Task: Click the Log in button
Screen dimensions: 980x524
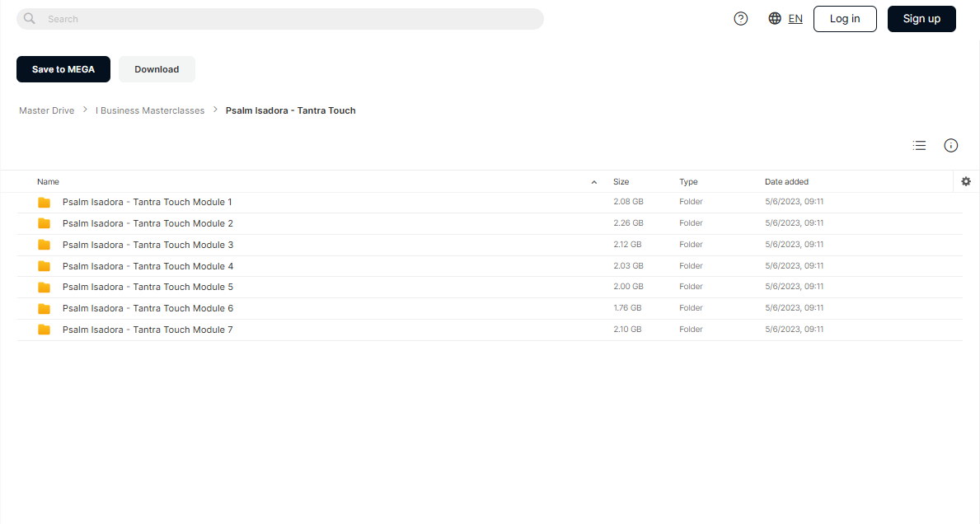Action: click(844, 19)
